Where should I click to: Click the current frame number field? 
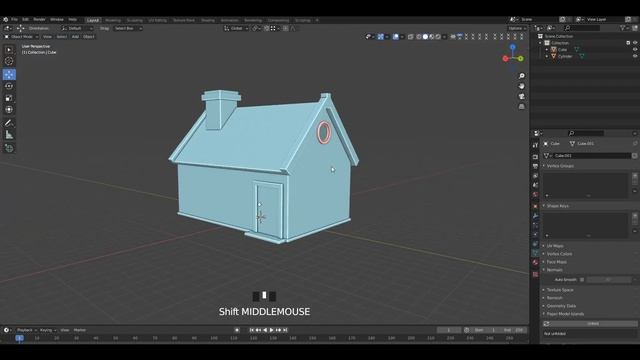pyautogui.click(x=449, y=330)
